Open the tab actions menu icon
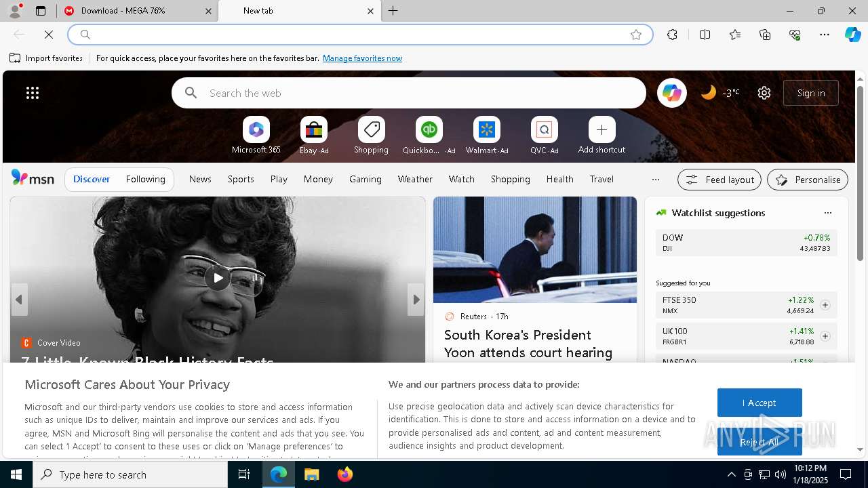The width and height of the screenshot is (868, 488). click(41, 11)
